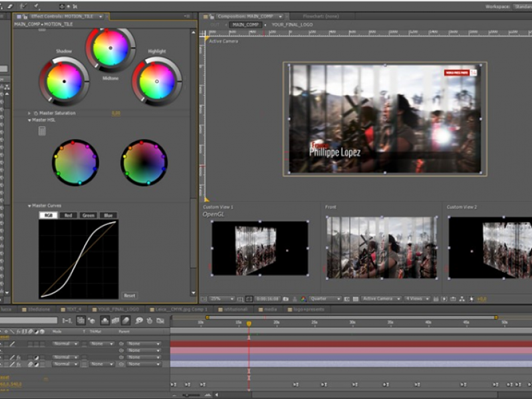Select the Effect Controls: MOTION_TILE tab
Viewport: 532px width, 399px height.
click(61, 16)
